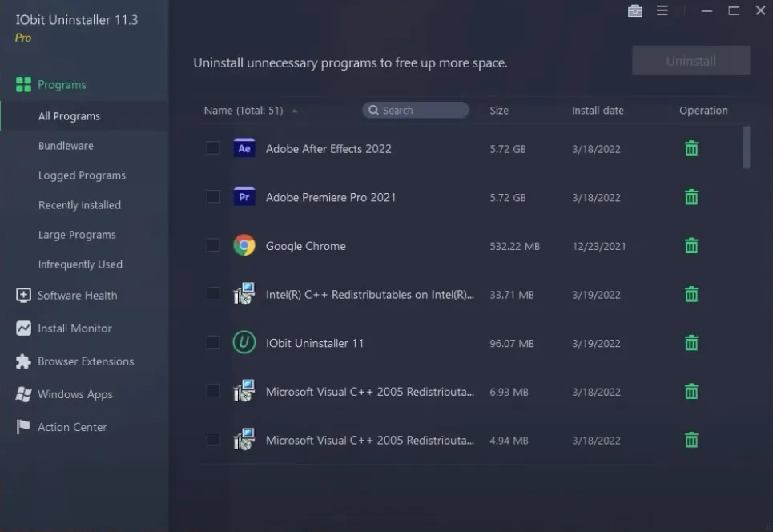The image size is (773, 532).
Task: Click the 96.07 MB size value
Action: (512, 343)
